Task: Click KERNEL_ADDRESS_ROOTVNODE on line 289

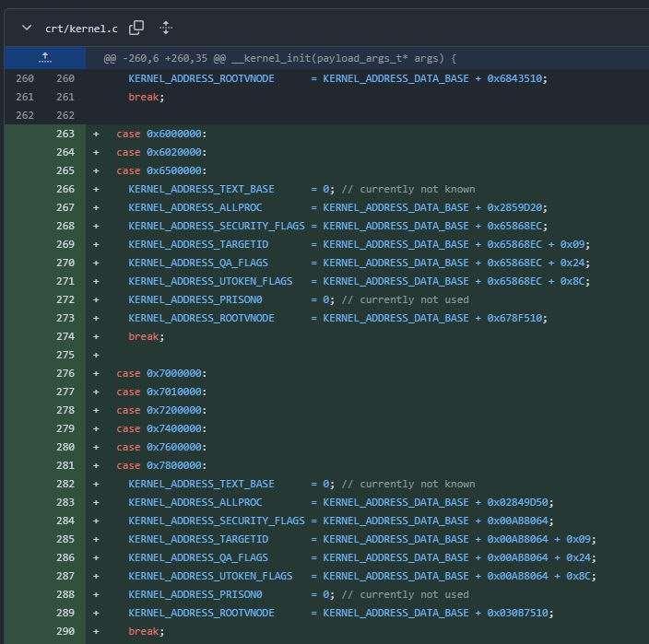Action: click(x=201, y=613)
